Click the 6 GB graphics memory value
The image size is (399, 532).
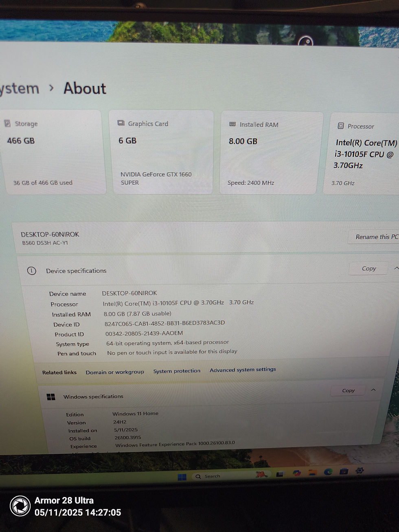(127, 141)
